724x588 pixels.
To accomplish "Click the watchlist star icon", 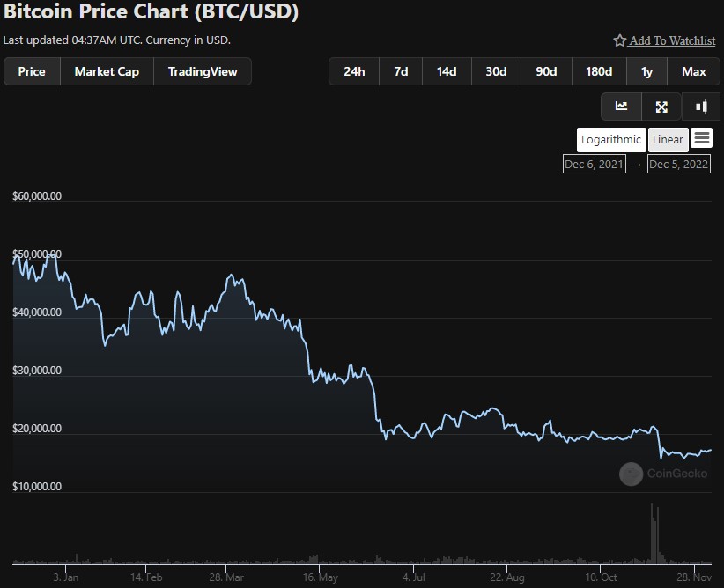I will tap(619, 40).
